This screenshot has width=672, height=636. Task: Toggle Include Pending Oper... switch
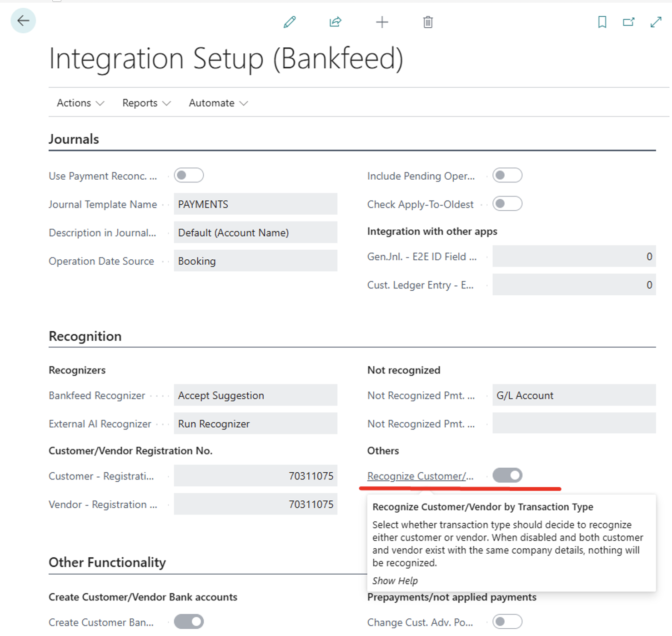click(x=507, y=175)
